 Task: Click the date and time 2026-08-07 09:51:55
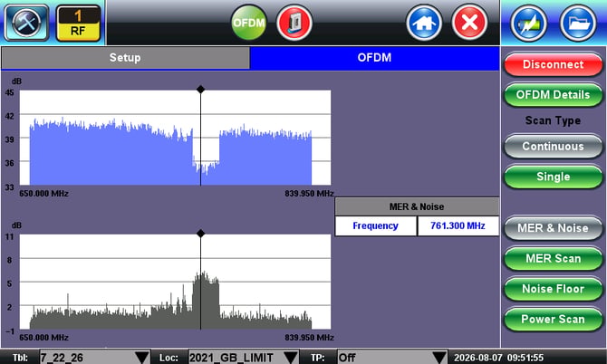coord(498,358)
